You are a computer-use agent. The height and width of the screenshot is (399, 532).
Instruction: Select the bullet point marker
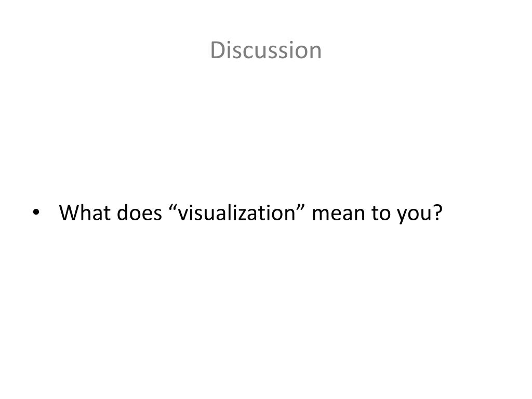coord(36,212)
